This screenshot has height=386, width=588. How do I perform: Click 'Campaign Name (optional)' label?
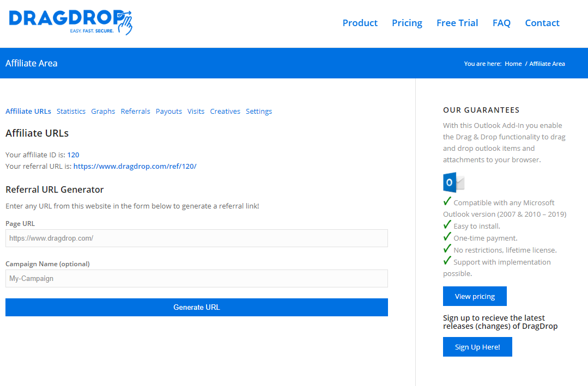pos(47,264)
